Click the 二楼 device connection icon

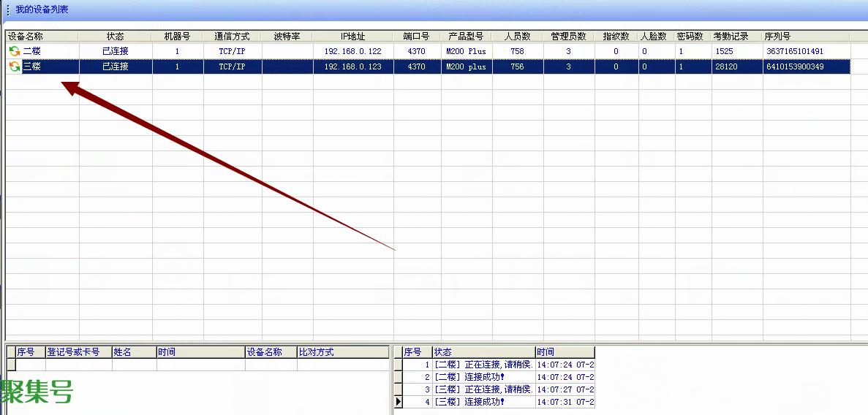(x=14, y=51)
